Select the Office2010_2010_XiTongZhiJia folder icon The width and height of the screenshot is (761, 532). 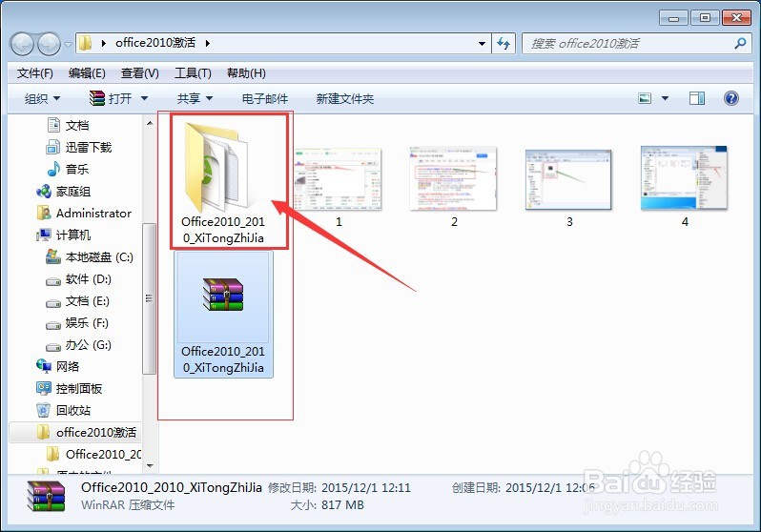coord(223,182)
